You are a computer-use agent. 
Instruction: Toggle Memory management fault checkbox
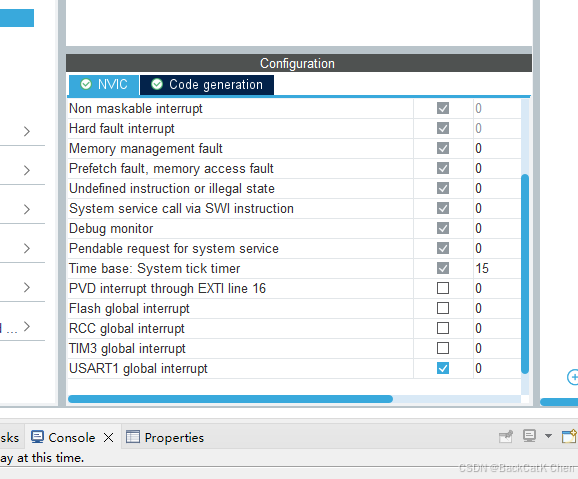[x=443, y=148]
